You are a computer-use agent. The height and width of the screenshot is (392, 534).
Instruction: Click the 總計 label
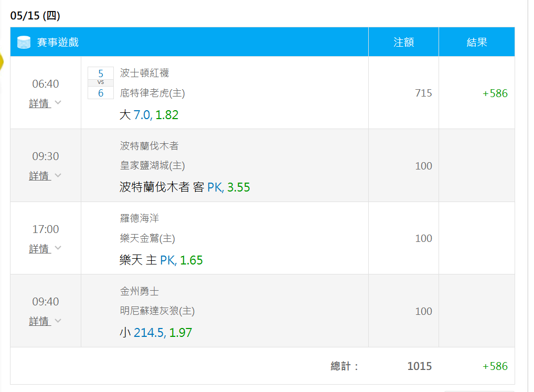pyautogui.click(x=345, y=366)
